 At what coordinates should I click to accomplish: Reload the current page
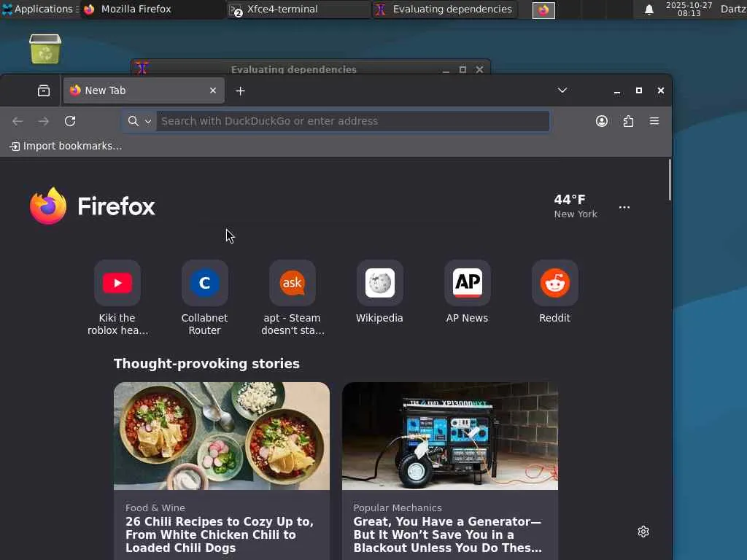[x=70, y=121]
